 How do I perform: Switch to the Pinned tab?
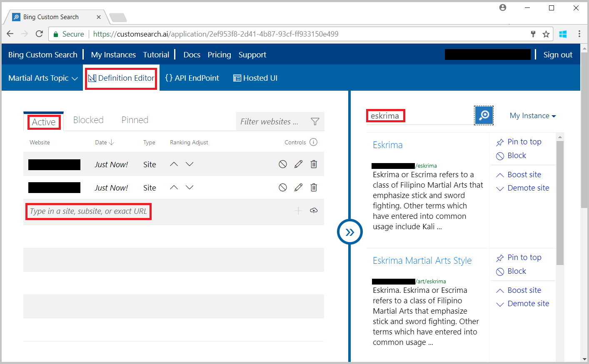[135, 120]
